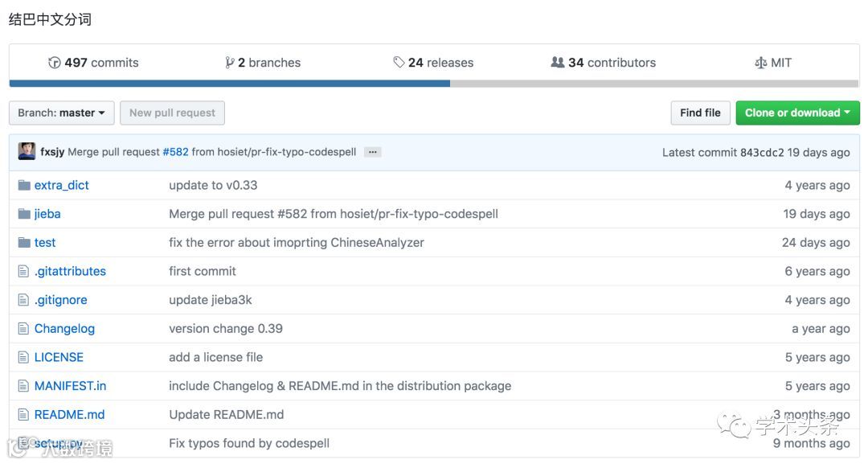
Task: Open the Changelog file
Action: tap(65, 329)
